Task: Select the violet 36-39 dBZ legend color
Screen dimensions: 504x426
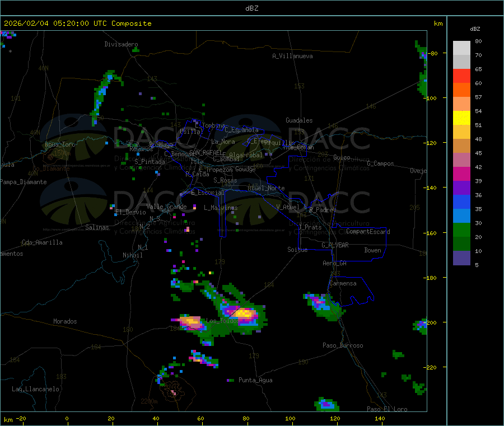Action: [x=461, y=188]
